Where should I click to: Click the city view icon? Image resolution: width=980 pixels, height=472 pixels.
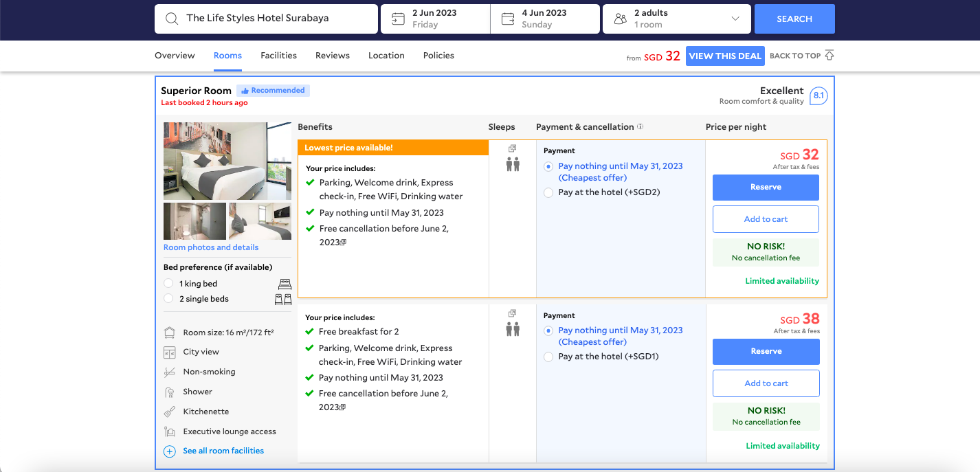[170, 352]
